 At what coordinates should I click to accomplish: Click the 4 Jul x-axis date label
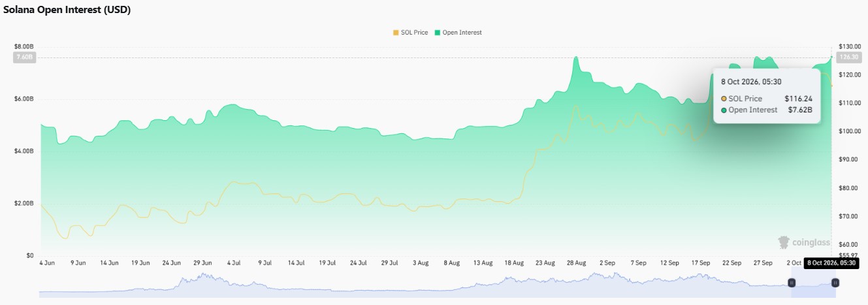click(x=234, y=263)
